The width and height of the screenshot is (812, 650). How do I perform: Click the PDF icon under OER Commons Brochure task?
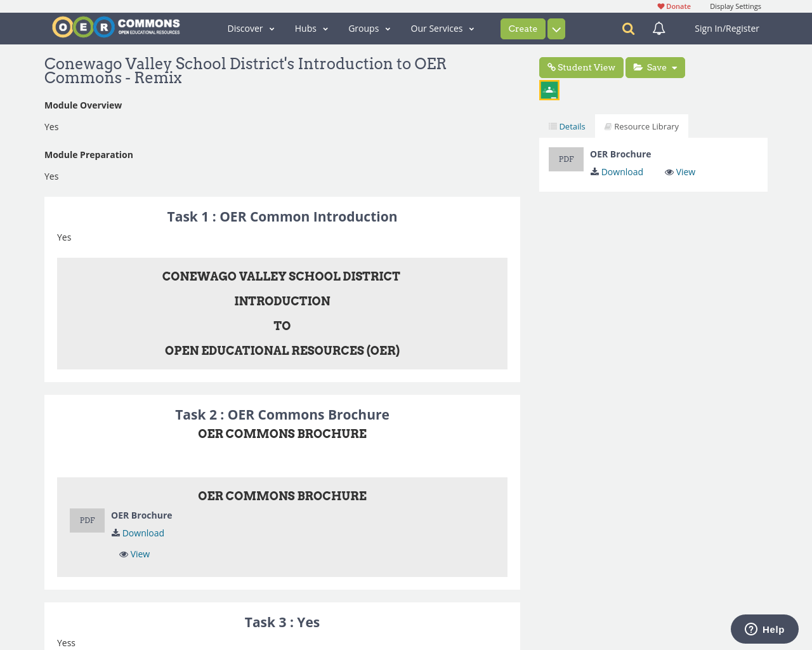87,520
